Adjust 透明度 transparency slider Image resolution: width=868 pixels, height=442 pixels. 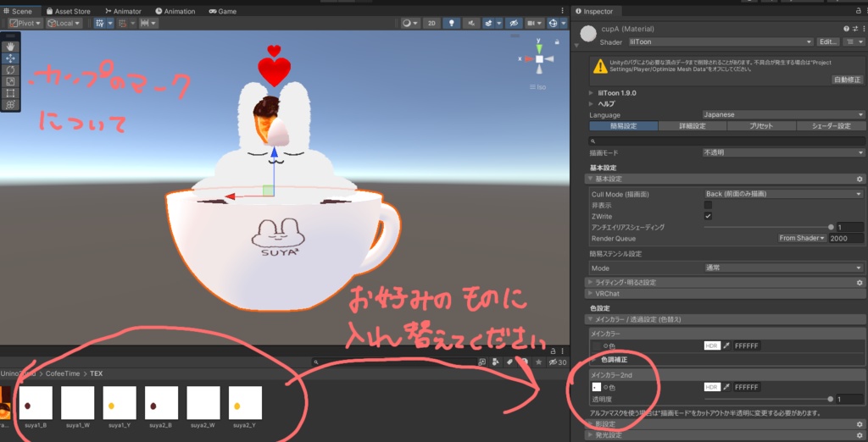pos(767,399)
